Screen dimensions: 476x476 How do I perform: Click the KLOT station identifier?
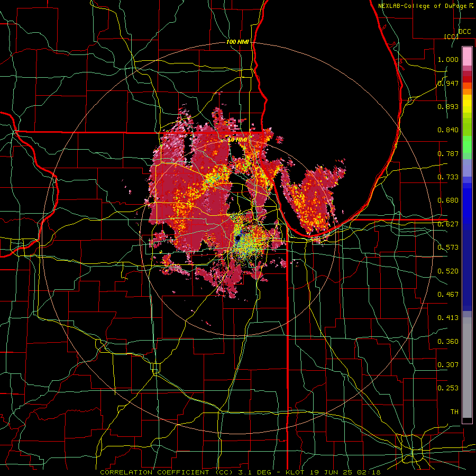point(295,472)
